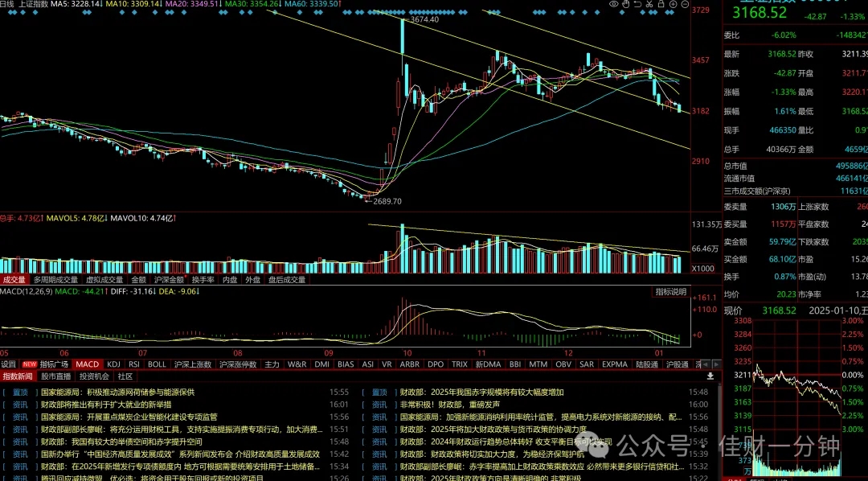The width and height of the screenshot is (868, 481).
Task: Toggle chart visibility with the eye icon
Action: point(613,4)
